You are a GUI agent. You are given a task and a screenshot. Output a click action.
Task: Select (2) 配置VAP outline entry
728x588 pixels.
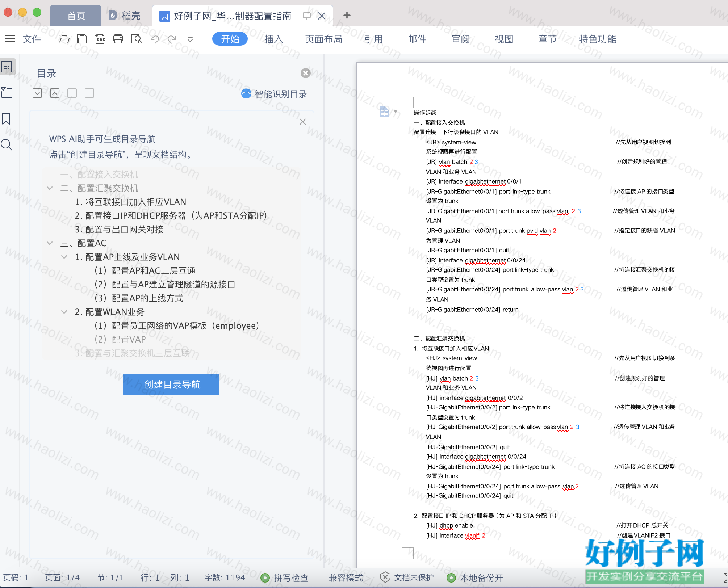coord(120,339)
